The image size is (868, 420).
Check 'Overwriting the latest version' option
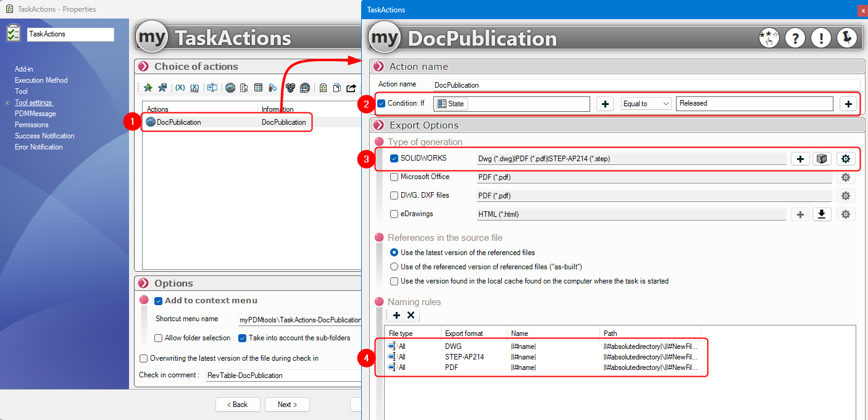[144, 358]
